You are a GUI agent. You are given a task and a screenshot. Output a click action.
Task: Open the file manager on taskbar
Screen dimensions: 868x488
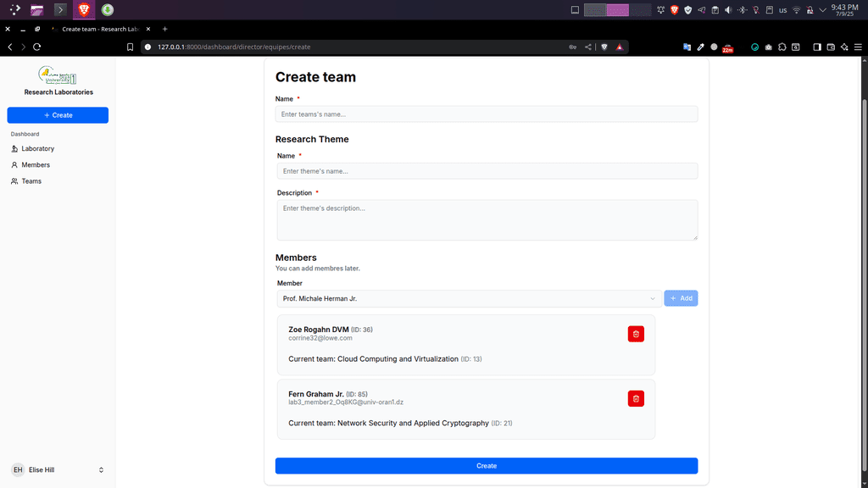(x=37, y=9)
